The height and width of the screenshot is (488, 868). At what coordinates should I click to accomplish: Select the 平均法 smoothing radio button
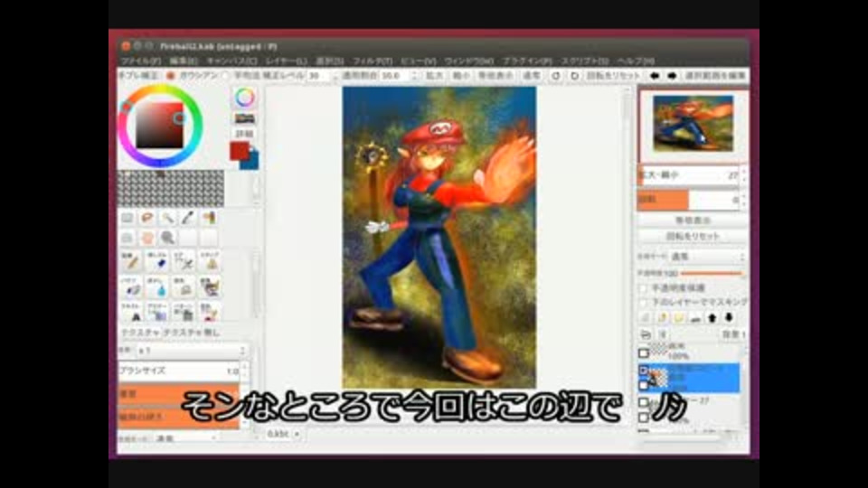click(226, 76)
